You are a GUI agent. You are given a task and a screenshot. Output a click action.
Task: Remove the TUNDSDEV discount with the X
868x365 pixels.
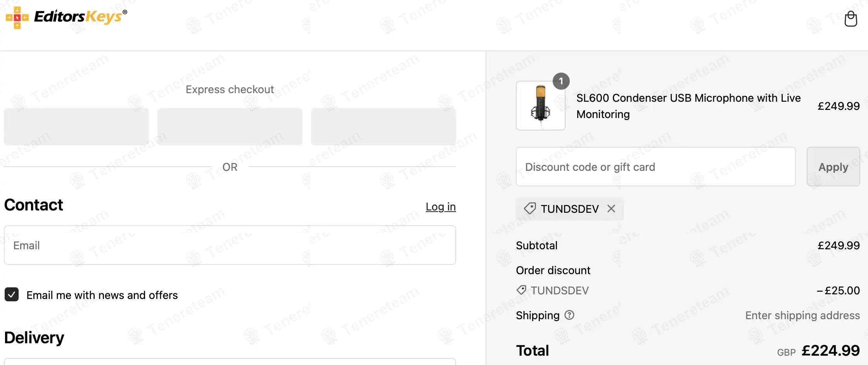tap(611, 209)
